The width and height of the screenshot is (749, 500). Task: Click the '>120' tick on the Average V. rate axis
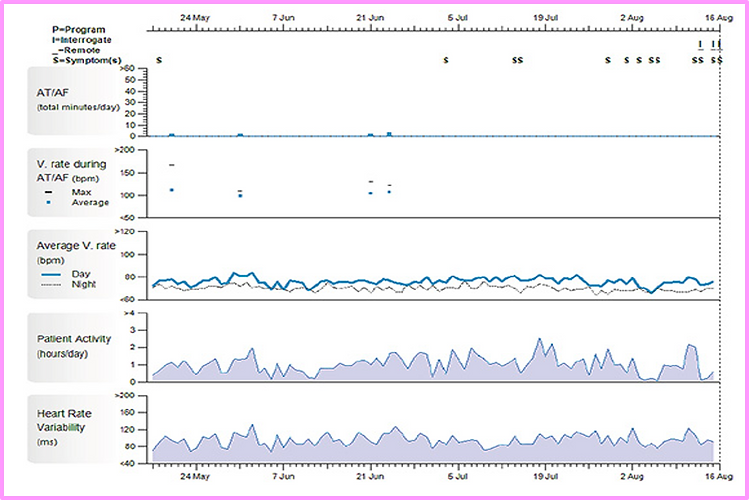(x=127, y=232)
